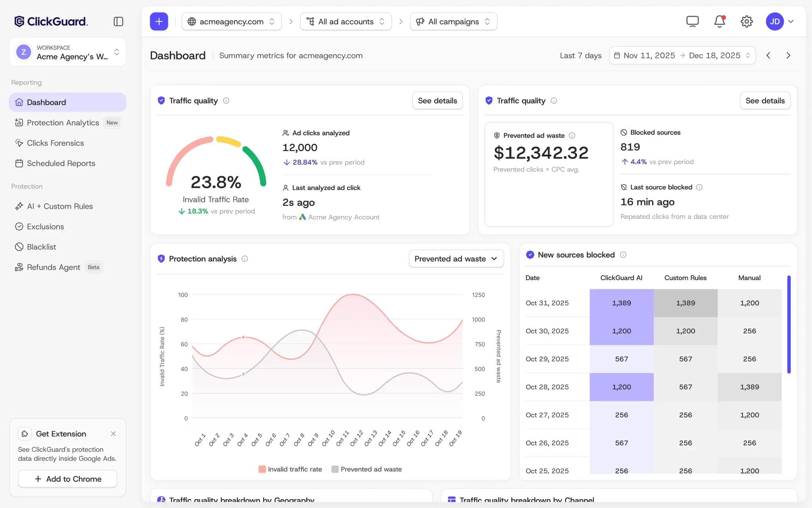Open All campaigns selector

[x=454, y=21]
